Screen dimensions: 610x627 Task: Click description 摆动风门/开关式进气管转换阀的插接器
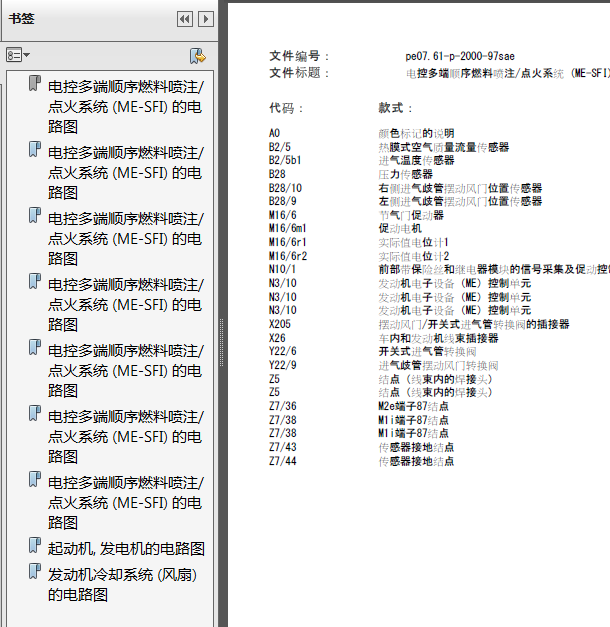coord(474,324)
